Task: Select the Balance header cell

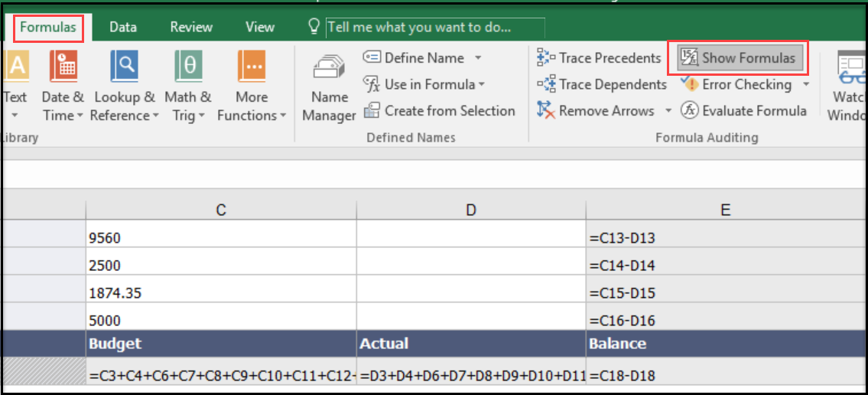Action: pyautogui.click(x=727, y=344)
